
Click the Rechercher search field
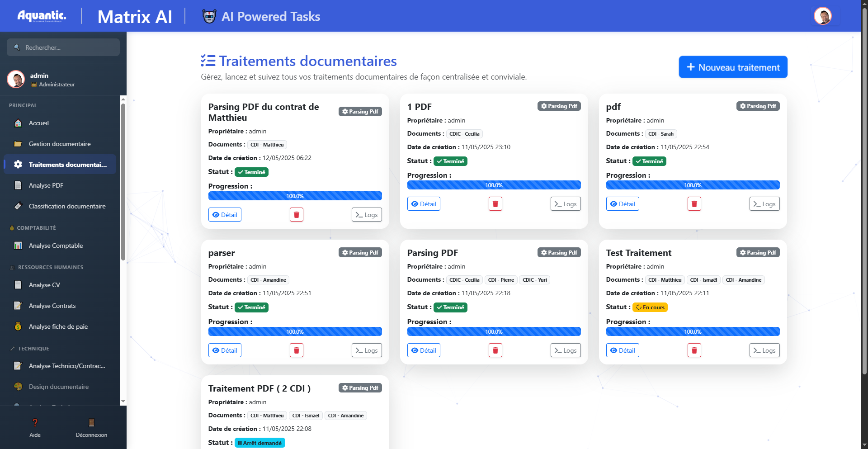click(63, 47)
